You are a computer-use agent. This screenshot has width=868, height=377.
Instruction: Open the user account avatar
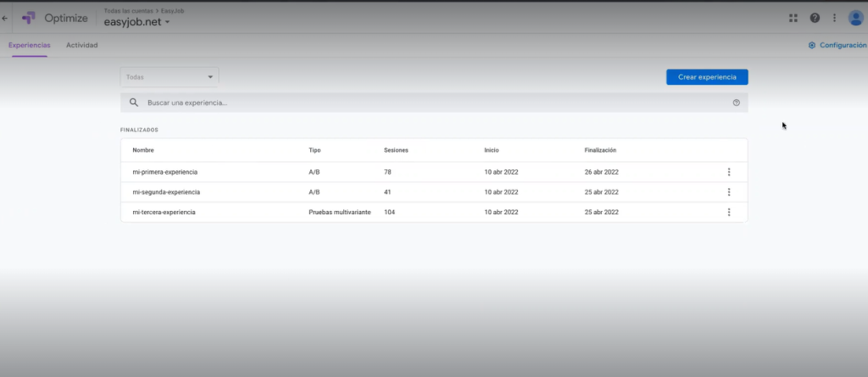856,18
